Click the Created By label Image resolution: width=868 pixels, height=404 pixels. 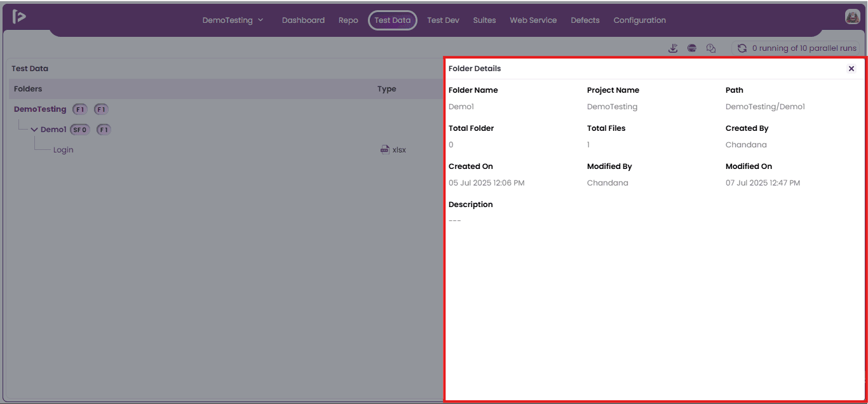tap(747, 128)
